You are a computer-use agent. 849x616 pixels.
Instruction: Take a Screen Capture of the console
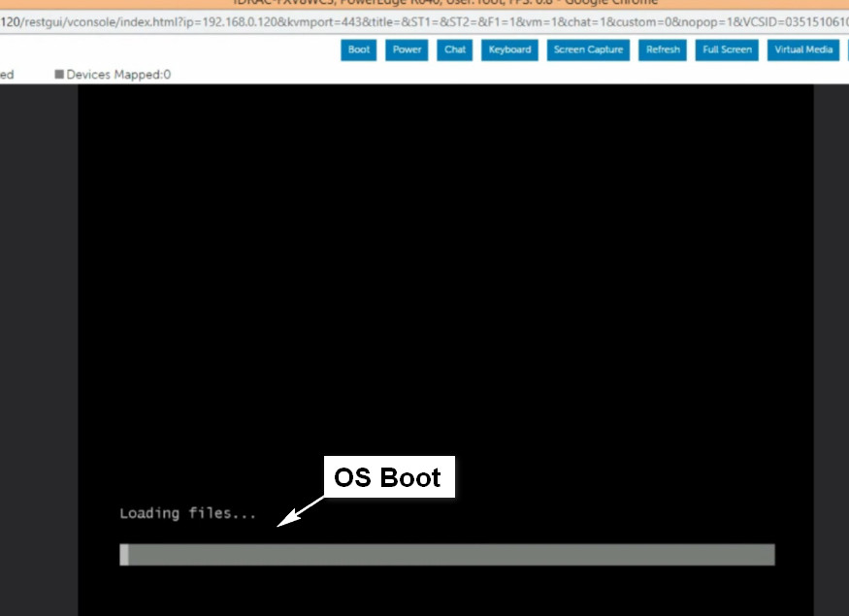pyautogui.click(x=588, y=49)
